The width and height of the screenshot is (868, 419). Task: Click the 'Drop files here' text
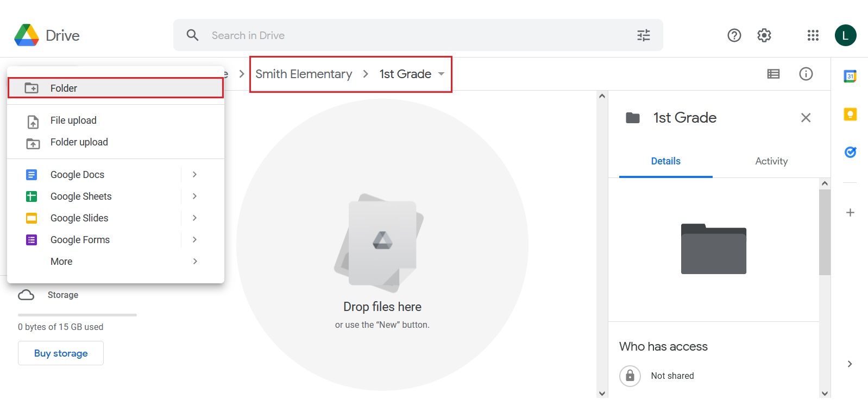pyautogui.click(x=382, y=307)
